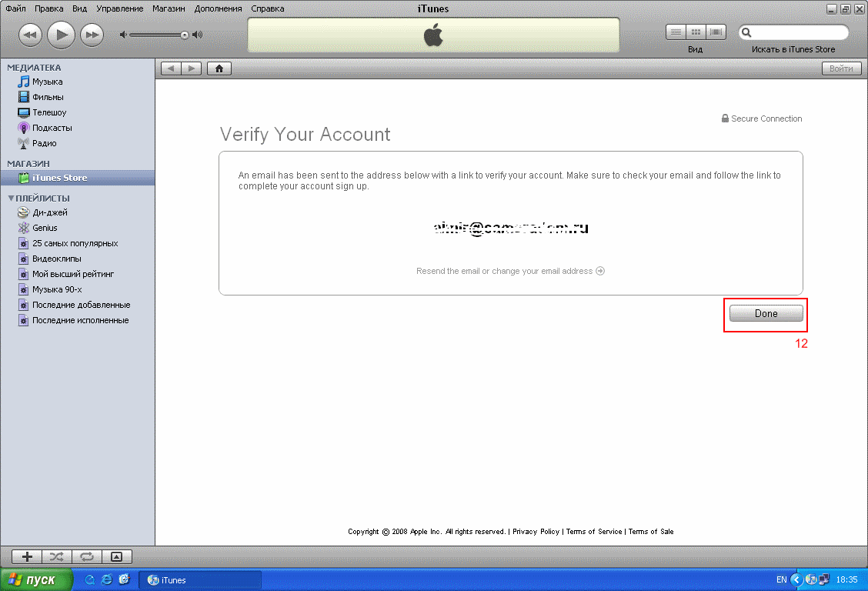Viewport: 868px width, 591px height.
Task: Show or hide the artwork panel
Action: (x=116, y=556)
